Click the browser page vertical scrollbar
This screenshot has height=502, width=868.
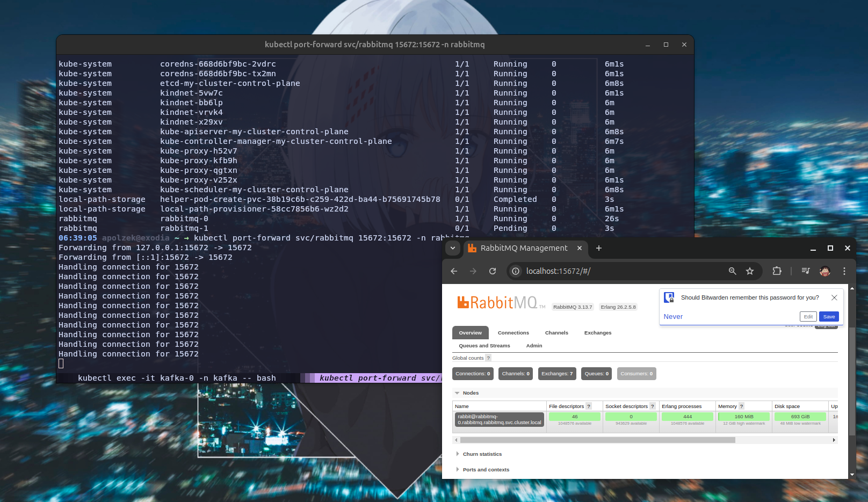click(x=852, y=381)
